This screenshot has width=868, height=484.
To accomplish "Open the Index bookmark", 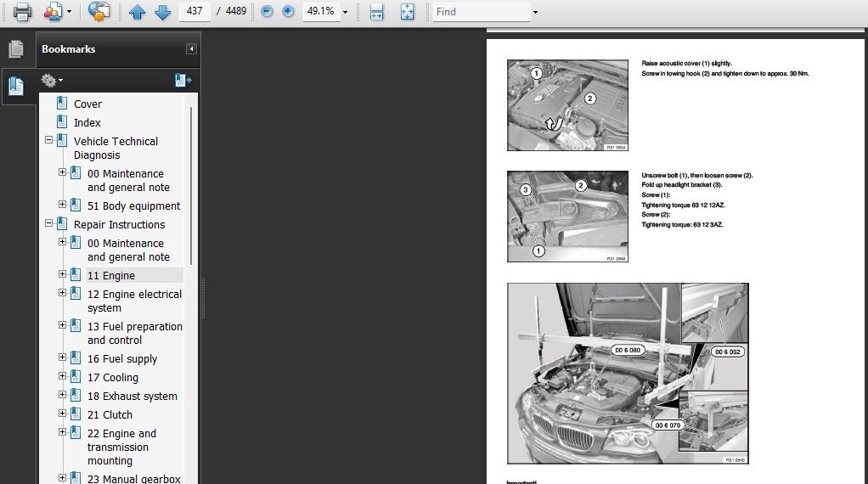I will [x=87, y=123].
